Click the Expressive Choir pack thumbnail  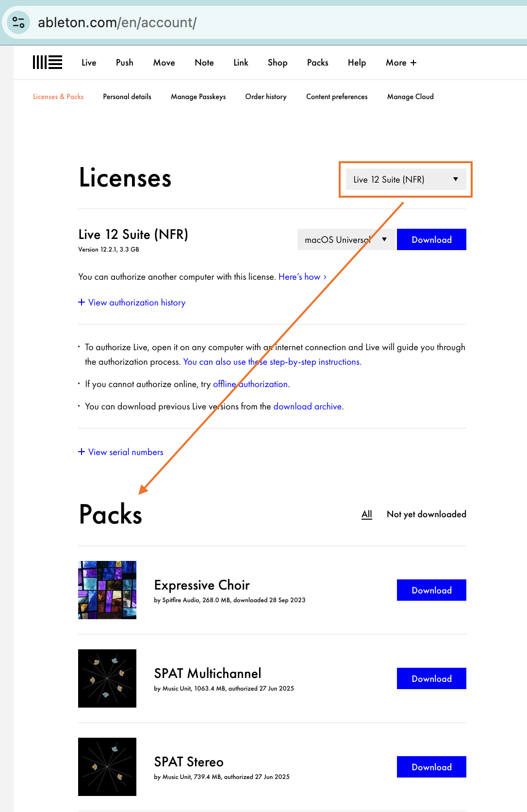pyautogui.click(x=107, y=590)
